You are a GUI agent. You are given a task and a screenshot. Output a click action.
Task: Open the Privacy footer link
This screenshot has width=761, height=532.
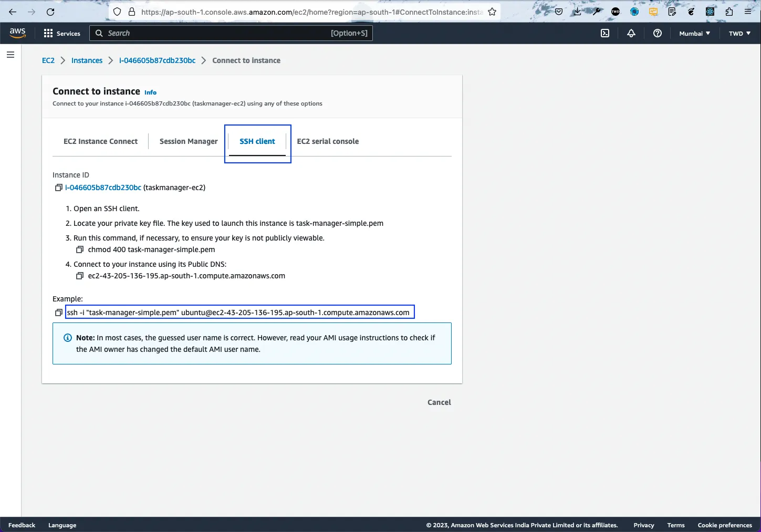point(643,525)
